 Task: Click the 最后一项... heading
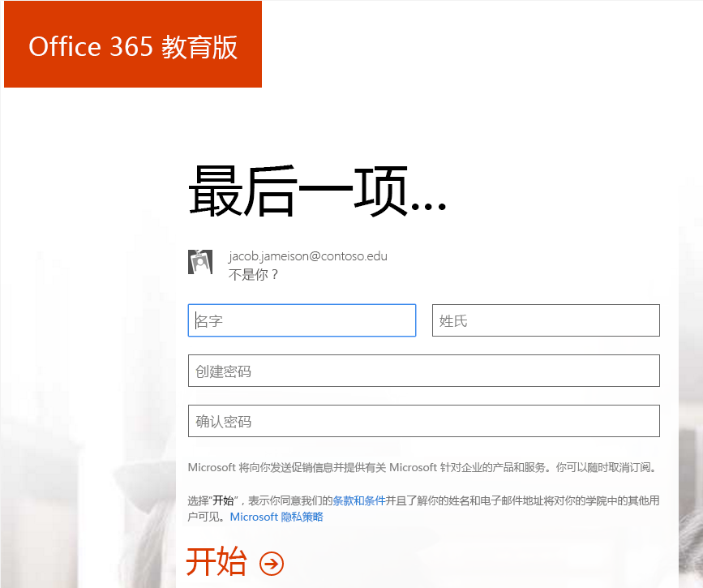click(317, 191)
